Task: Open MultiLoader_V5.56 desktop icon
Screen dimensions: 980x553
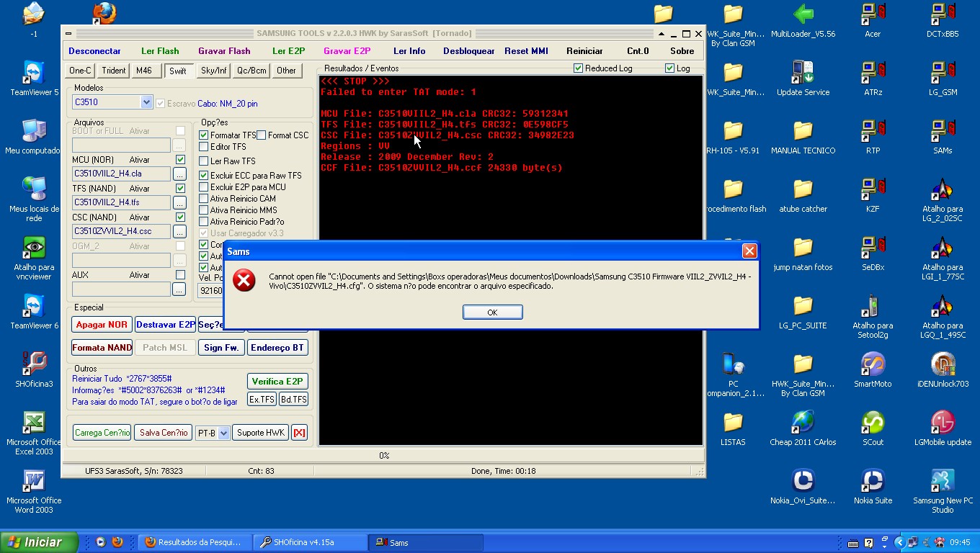Action: click(803, 21)
